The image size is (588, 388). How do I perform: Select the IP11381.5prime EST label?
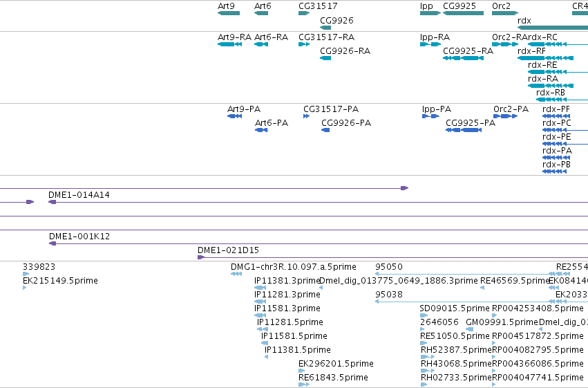click(298, 350)
